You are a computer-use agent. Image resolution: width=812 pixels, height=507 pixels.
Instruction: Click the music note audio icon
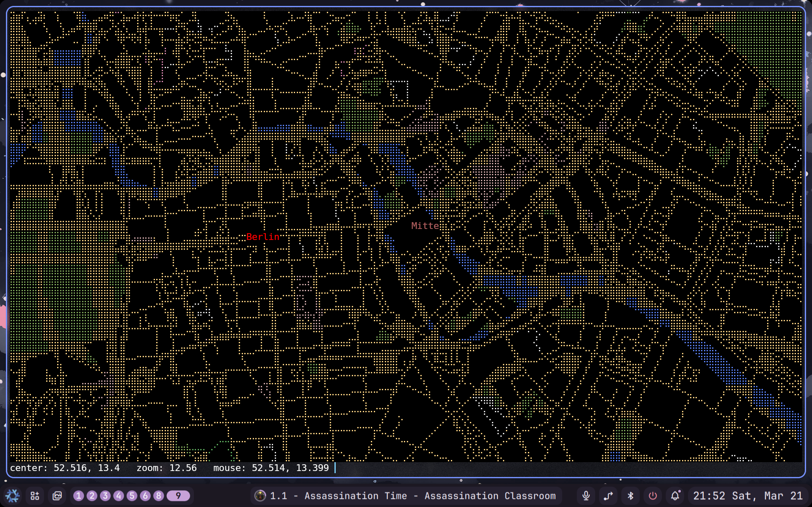click(x=608, y=496)
